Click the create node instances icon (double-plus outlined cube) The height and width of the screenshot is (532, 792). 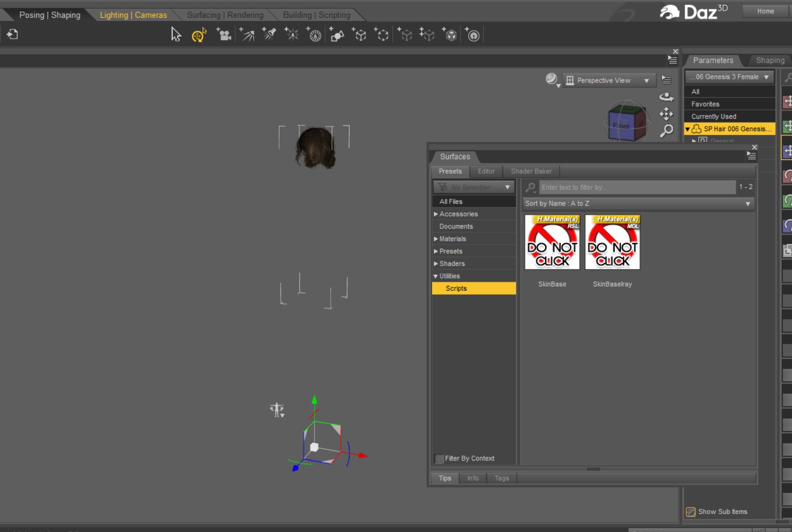427,34
